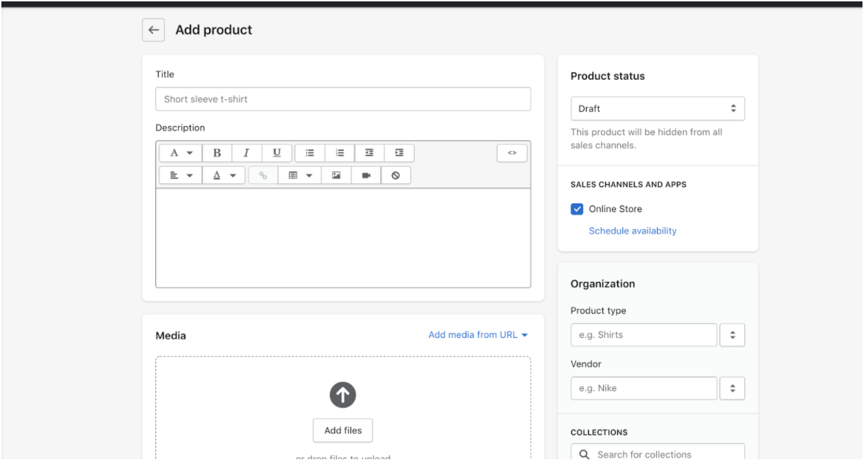
Task: Open the text color picker
Action: pos(223,176)
